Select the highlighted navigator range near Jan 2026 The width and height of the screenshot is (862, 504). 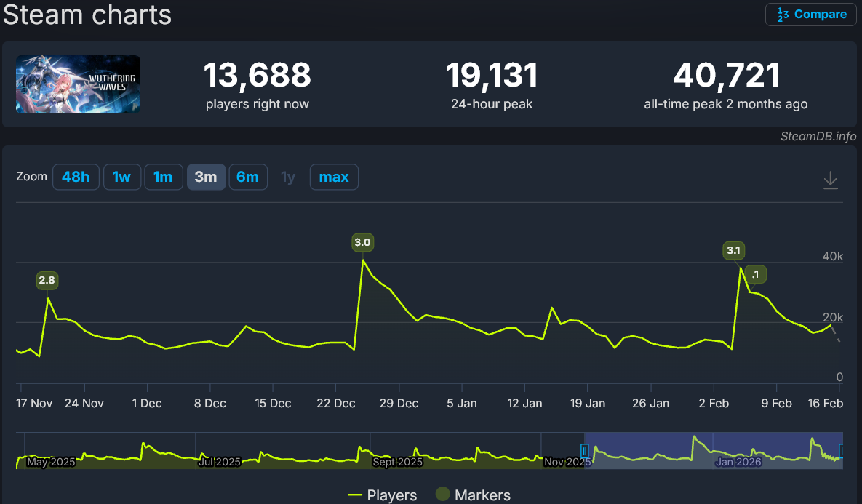click(x=714, y=451)
